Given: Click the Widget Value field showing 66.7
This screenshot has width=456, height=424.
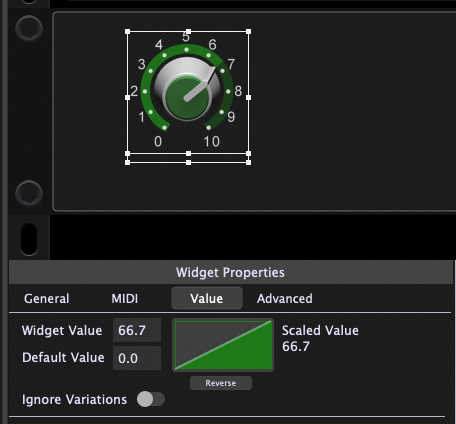Looking at the screenshot, I should click(137, 330).
